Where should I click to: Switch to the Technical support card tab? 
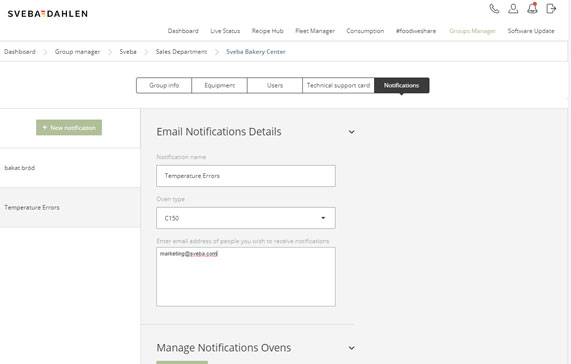pyautogui.click(x=338, y=86)
